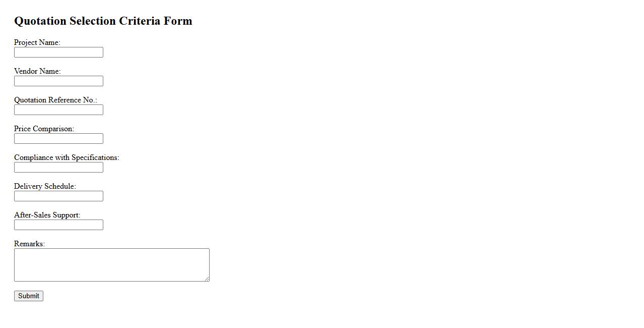Image resolution: width=644 pixels, height=328 pixels.
Task: Click the Project Name text field
Action: [58, 52]
